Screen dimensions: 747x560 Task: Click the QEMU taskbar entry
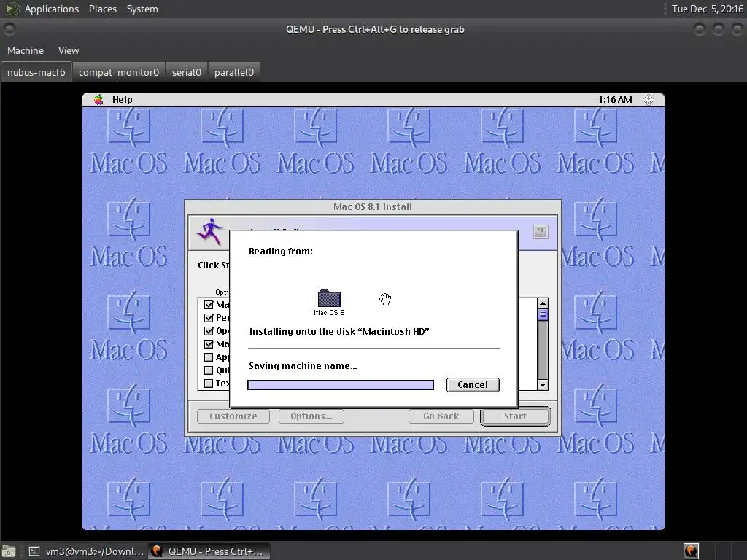point(209,551)
